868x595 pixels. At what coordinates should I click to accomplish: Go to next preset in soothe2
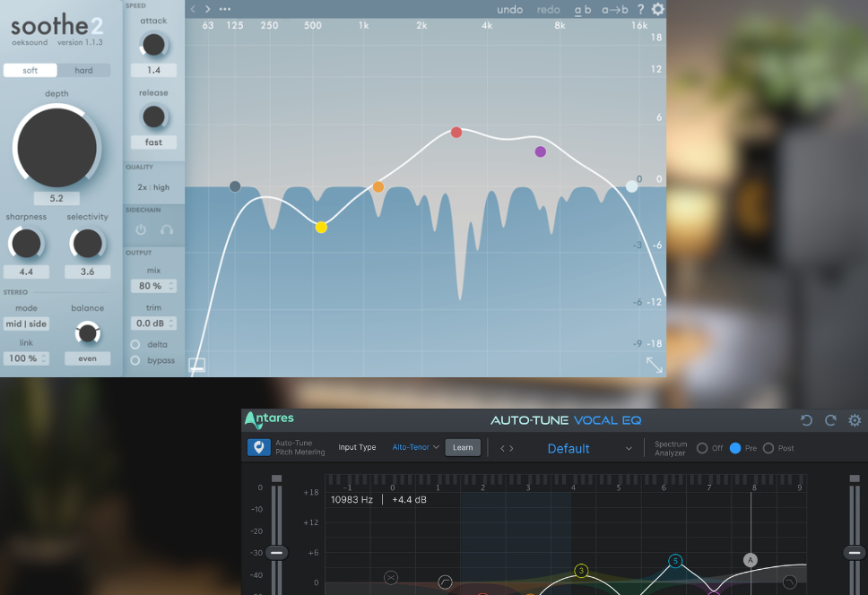click(208, 9)
